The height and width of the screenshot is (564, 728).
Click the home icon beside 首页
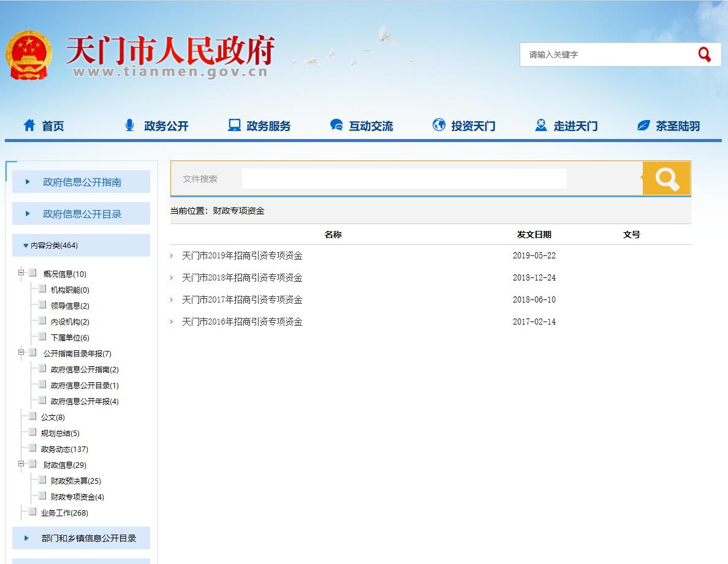tap(29, 126)
